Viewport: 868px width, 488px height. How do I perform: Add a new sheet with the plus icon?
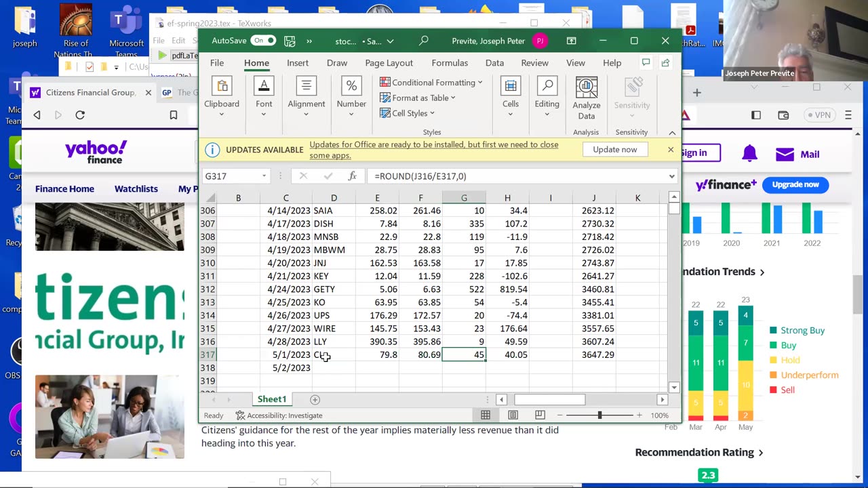pyautogui.click(x=315, y=400)
